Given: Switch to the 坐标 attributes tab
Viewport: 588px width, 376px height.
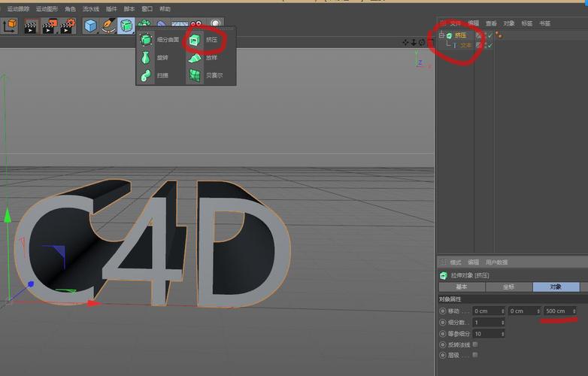Looking at the screenshot, I should [x=509, y=287].
